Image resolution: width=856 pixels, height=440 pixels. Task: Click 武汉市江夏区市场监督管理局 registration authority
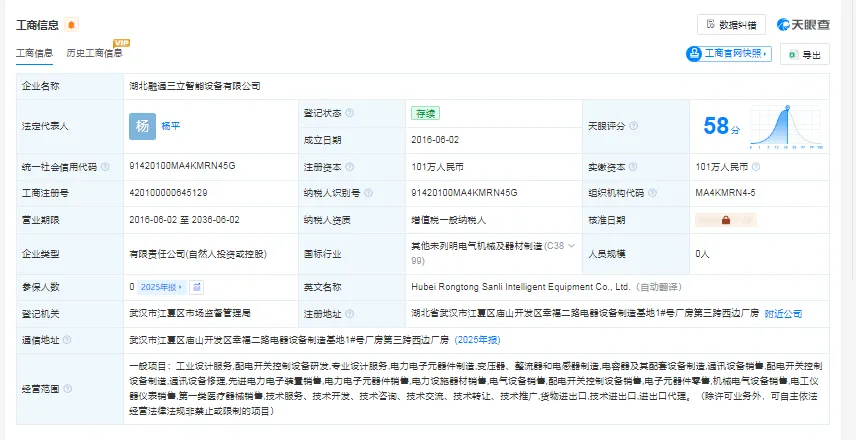(x=189, y=314)
